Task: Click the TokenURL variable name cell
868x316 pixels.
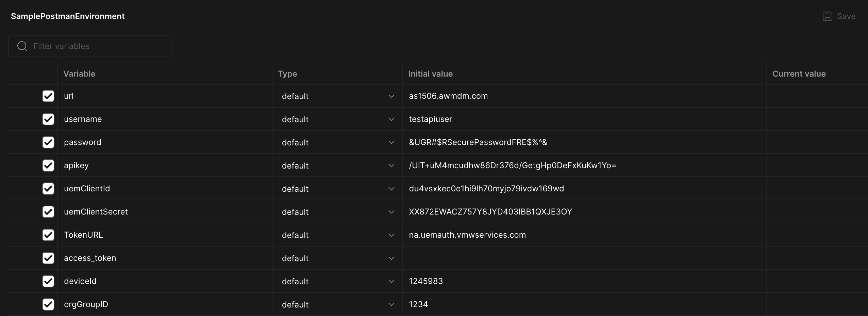Action: pyautogui.click(x=165, y=235)
